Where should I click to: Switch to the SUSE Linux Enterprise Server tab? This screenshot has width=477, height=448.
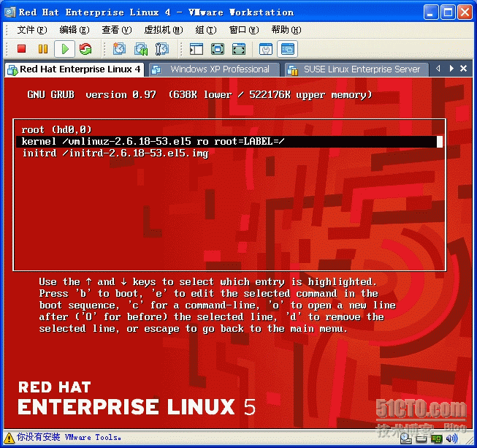[357, 69]
